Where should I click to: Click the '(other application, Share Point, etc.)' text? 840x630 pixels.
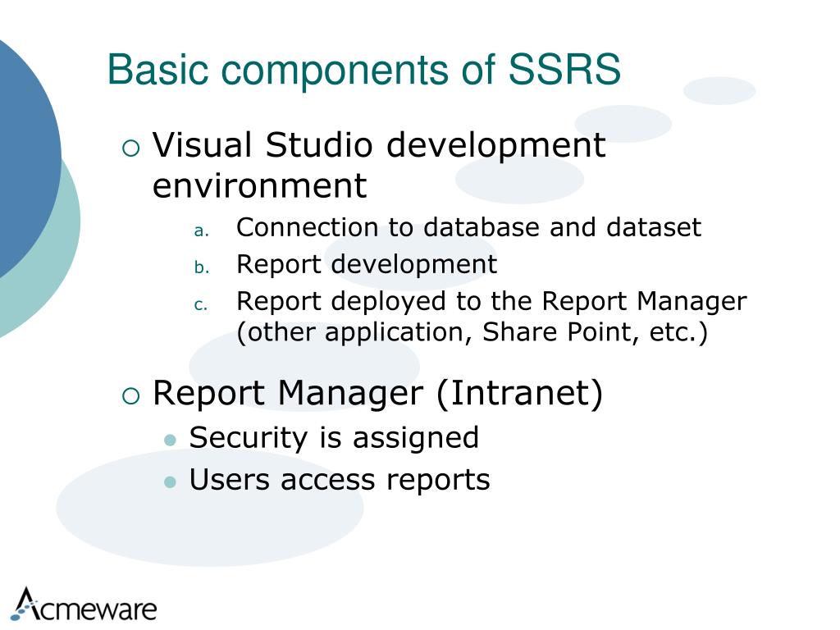click(472, 332)
